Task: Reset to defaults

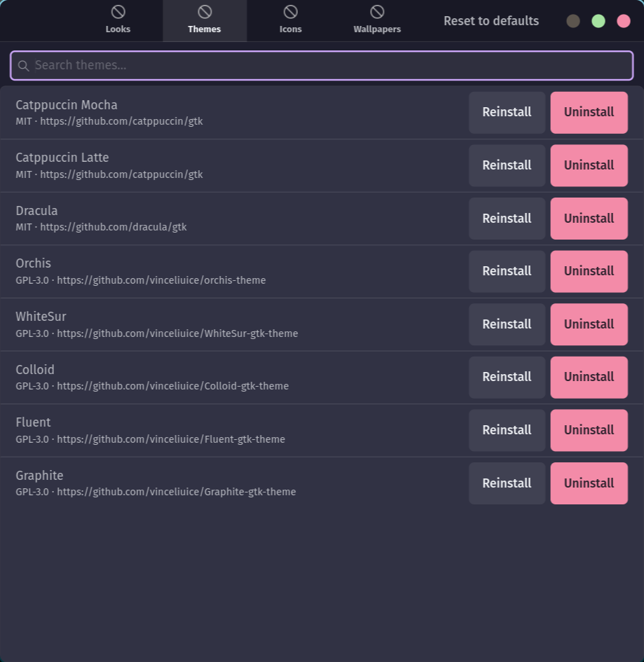Action: (x=491, y=21)
